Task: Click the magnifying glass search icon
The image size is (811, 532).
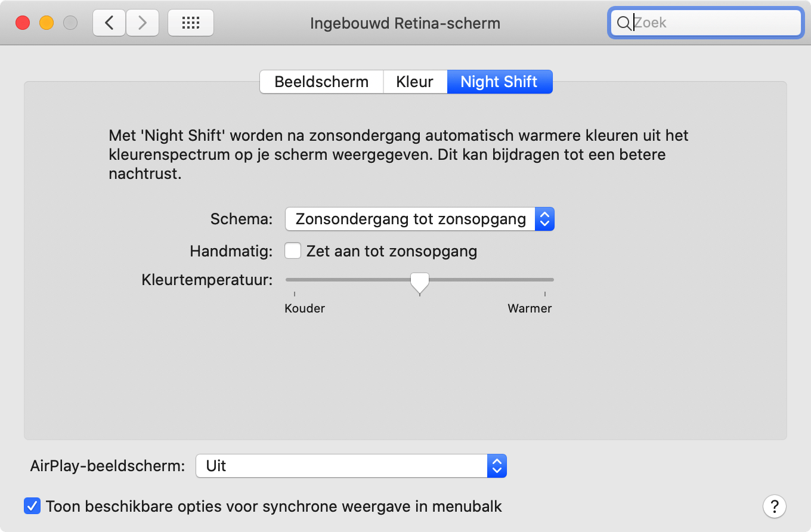Action: [x=623, y=23]
